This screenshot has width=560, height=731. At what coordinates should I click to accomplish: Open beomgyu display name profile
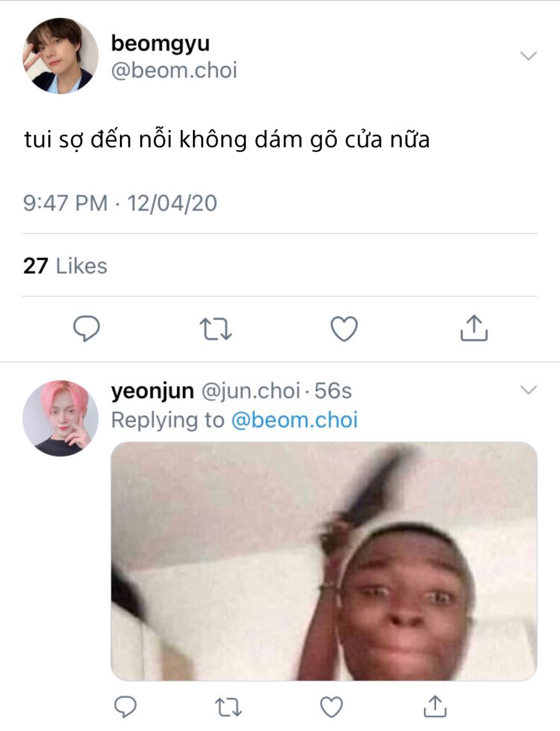161,44
